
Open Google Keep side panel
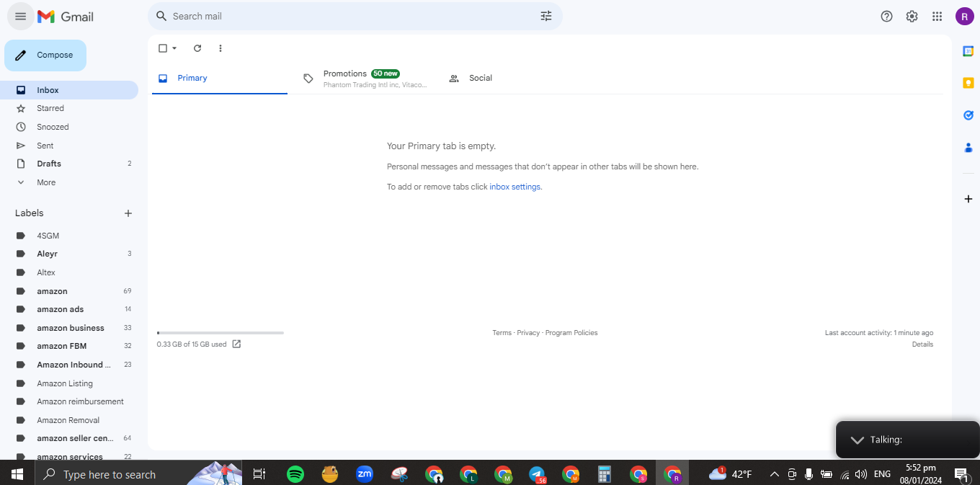click(x=968, y=83)
